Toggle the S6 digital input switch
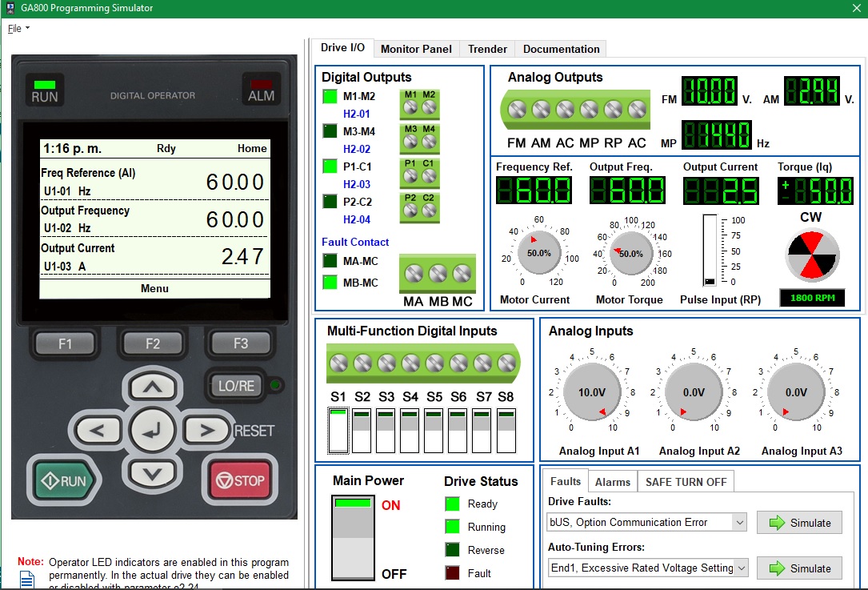 pos(458,431)
